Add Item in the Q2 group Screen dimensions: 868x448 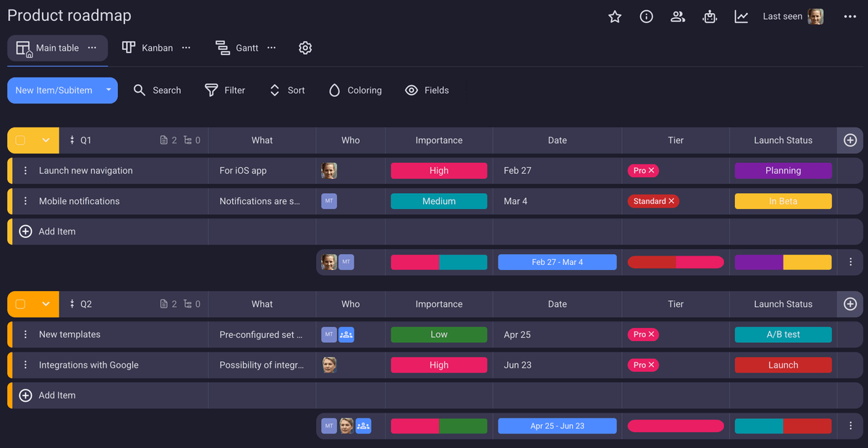click(x=49, y=395)
